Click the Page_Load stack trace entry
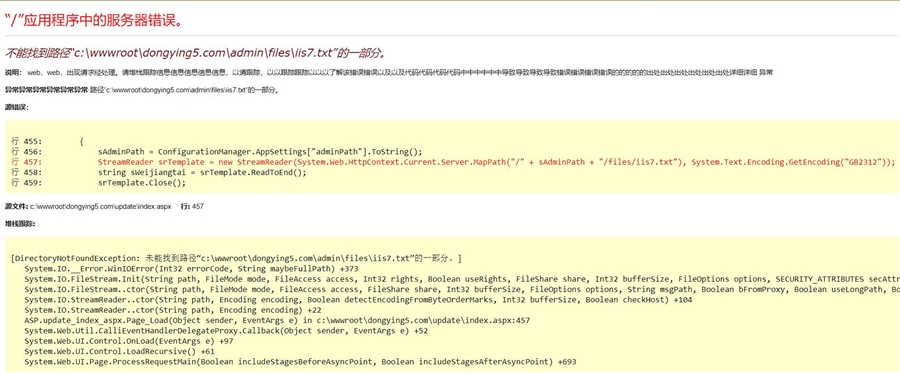The height and width of the screenshot is (373, 900). (277, 320)
